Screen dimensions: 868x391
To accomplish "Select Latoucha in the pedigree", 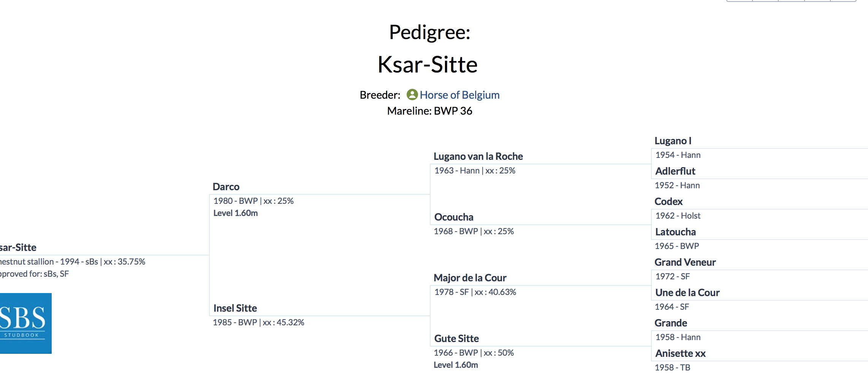I will click(676, 232).
